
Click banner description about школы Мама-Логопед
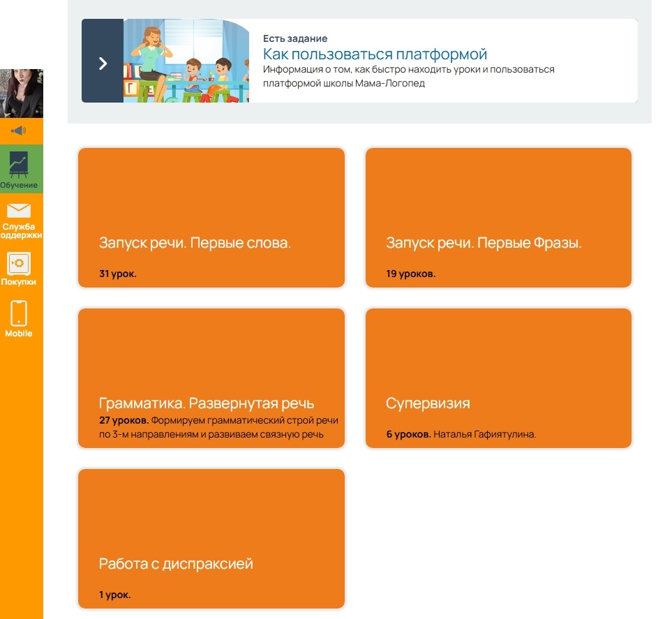[408, 76]
